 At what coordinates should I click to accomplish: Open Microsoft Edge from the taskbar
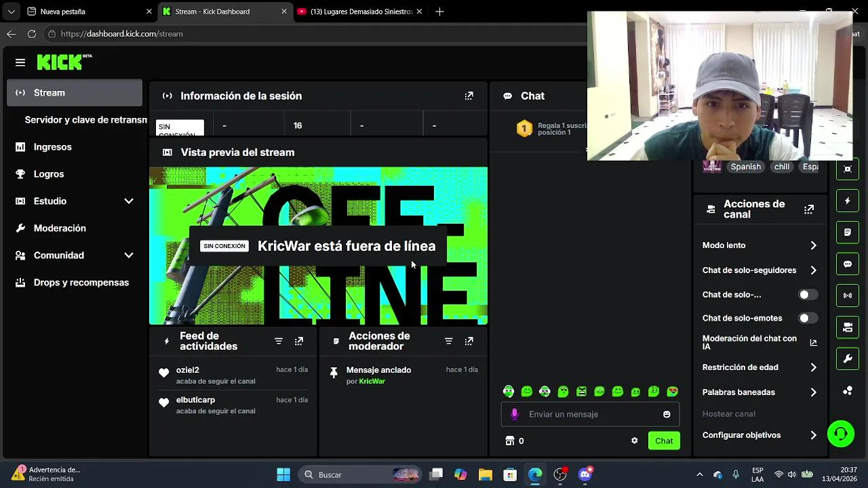(535, 474)
